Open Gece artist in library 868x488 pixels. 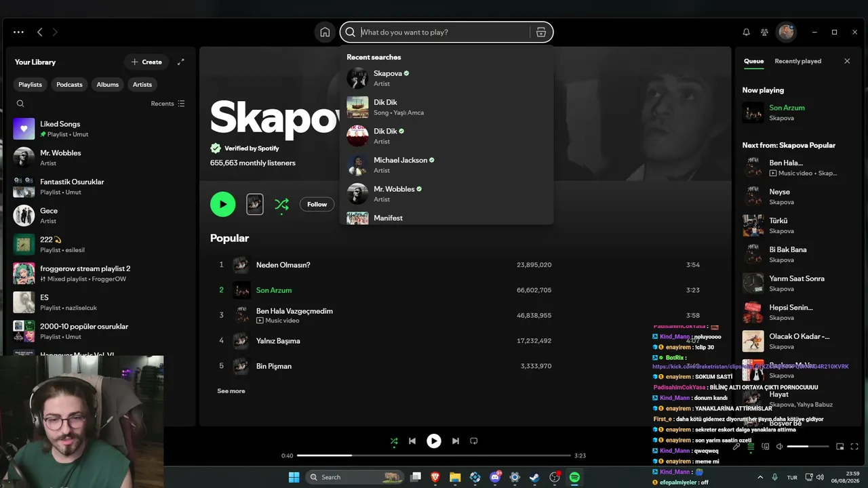coord(100,216)
